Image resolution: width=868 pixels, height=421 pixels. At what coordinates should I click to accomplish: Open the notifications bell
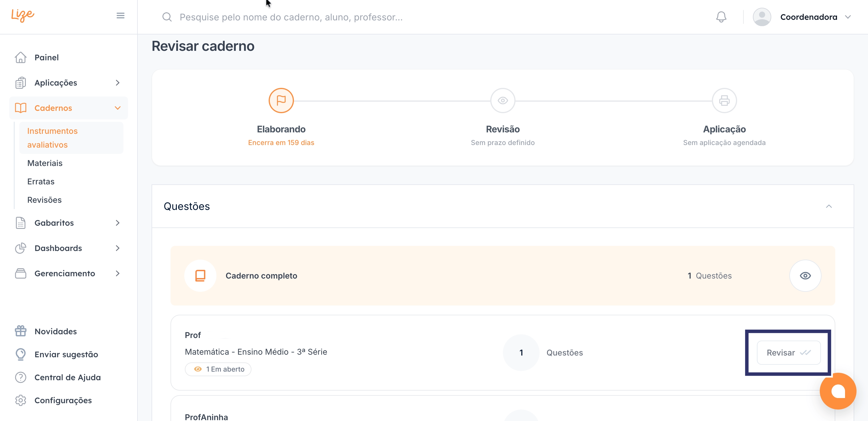[721, 17]
